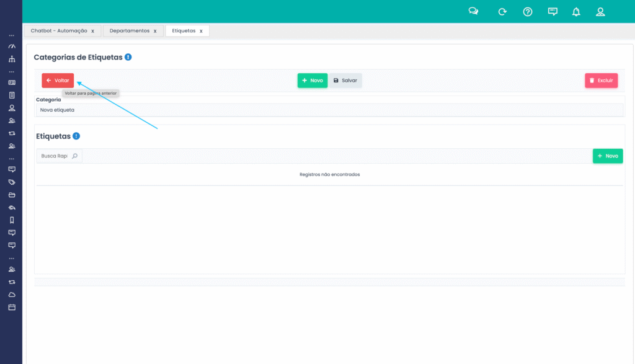Click info icon next to Etiquetas heading

tap(76, 136)
